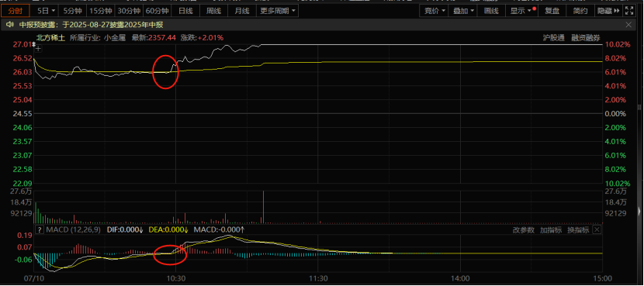Switch to the 30分钟 chart period
The width and height of the screenshot is (644, 286).
point(129,11)
